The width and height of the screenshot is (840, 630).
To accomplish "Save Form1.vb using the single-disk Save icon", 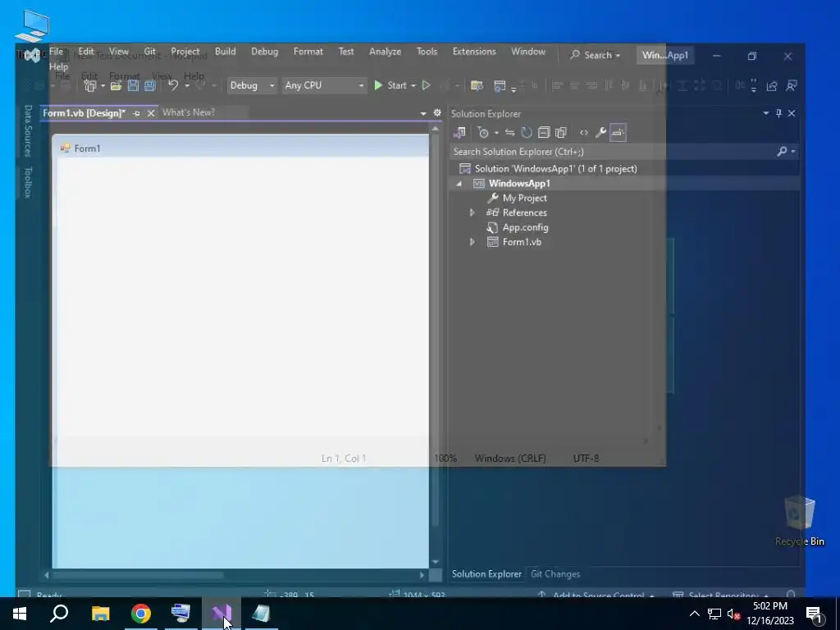I will pos(133,85).
